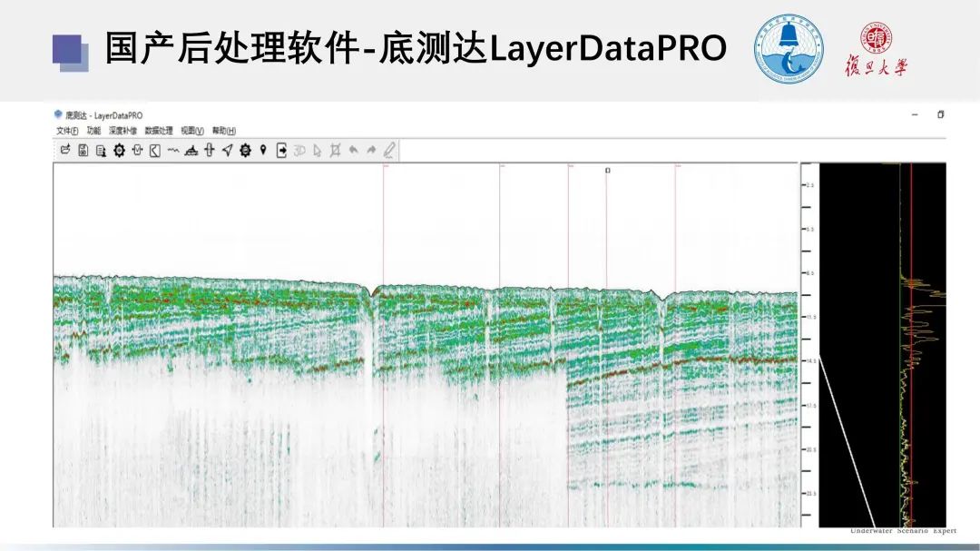Viewport: 980px width, 551px height.
Task: Select the waveform line toolbar icon
Action: pyautogui.click(x=172, y=151)
